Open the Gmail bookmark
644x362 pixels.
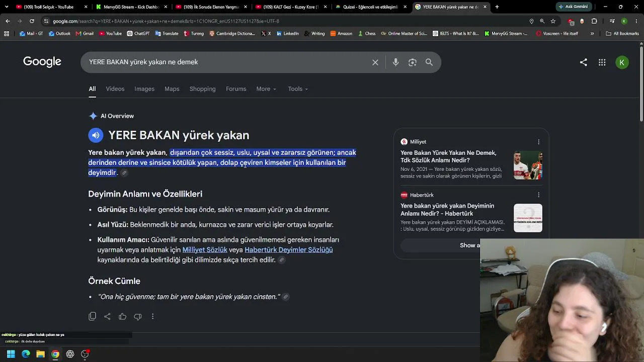point(85,34)
